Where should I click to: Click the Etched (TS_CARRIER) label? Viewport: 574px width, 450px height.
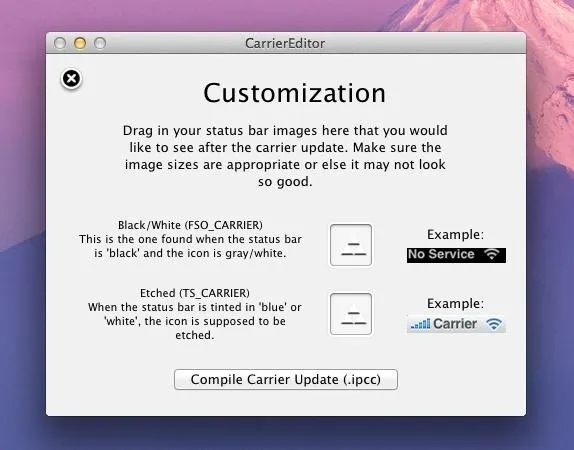(x=195, y=293)
